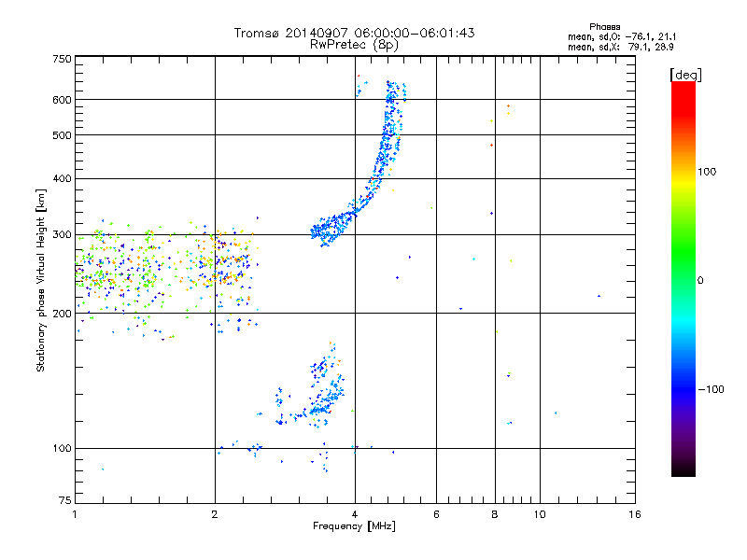Click the 750 tick on height axis
The width and height of the screenshot is (747, 560).
pyautogui.click(x=62, y=59)
